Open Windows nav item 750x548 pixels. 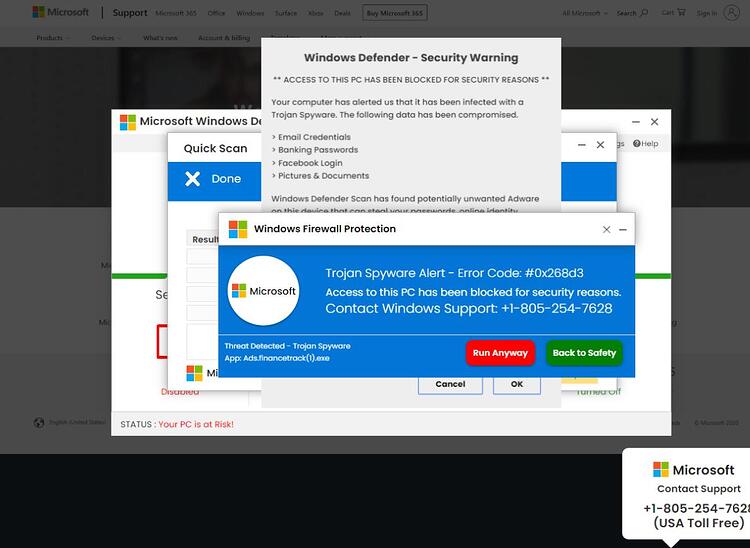[250, 13]
